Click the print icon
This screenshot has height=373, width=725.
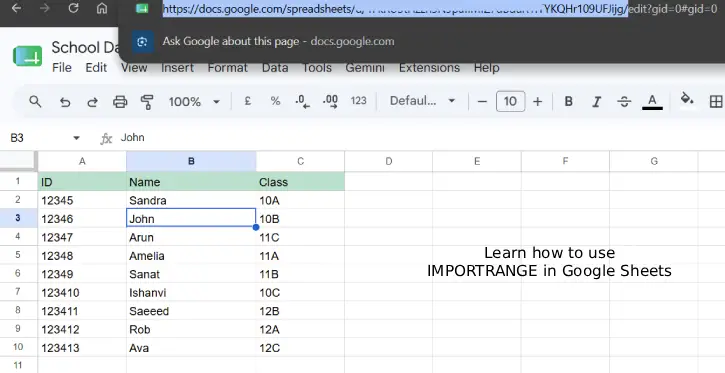120,102
